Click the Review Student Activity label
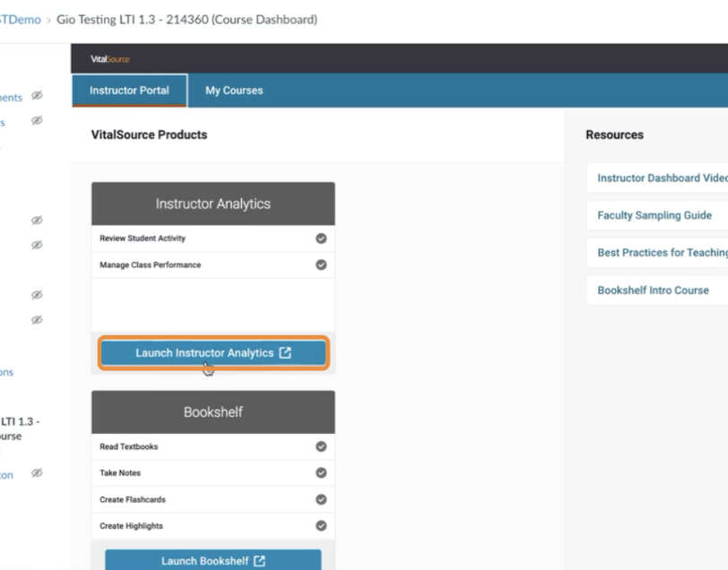 143,238
